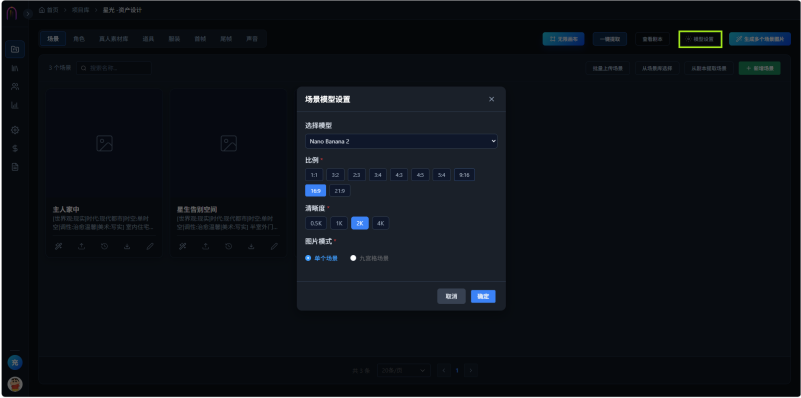
Task: Click the download icon on 主人家中
Action: pos(127,246)
